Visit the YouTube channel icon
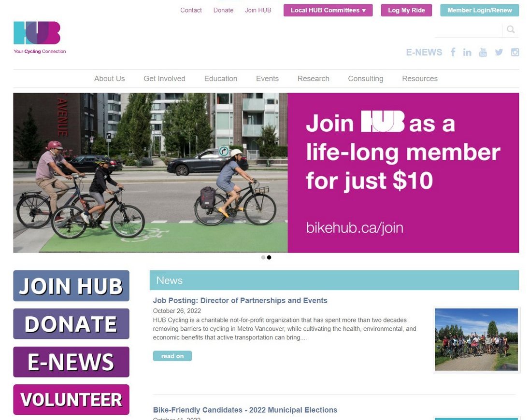The width and height of the screenshot is (529, 420). (x=483, y=52)
